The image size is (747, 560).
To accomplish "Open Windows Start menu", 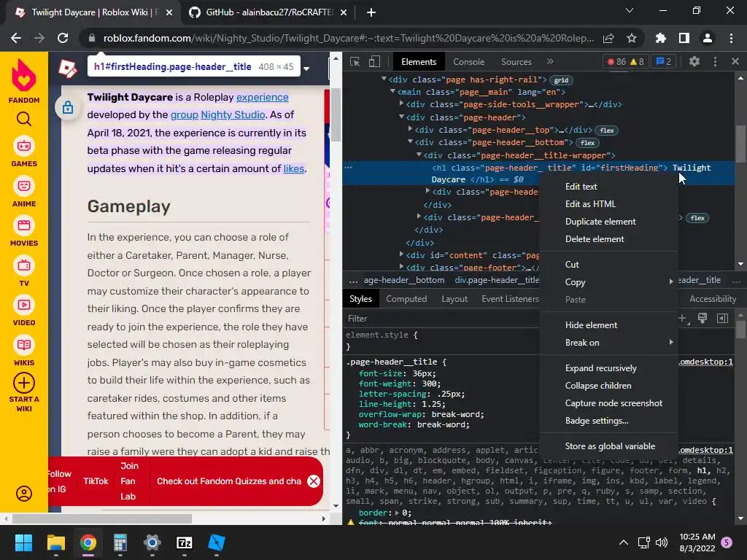I will [x=23, y=542].
